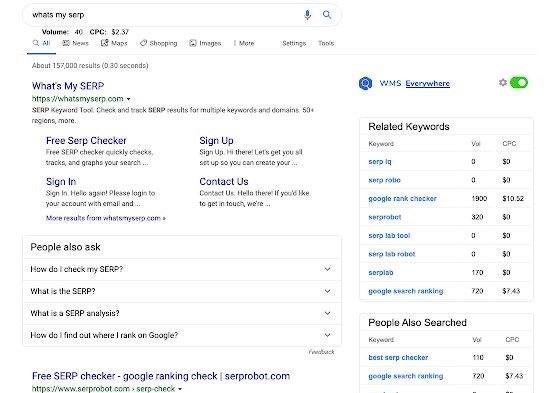Open the whatsmyserp.com URL dropdown arrow
The height and width of the screenshot is (393, 550).
coord(128,99)
